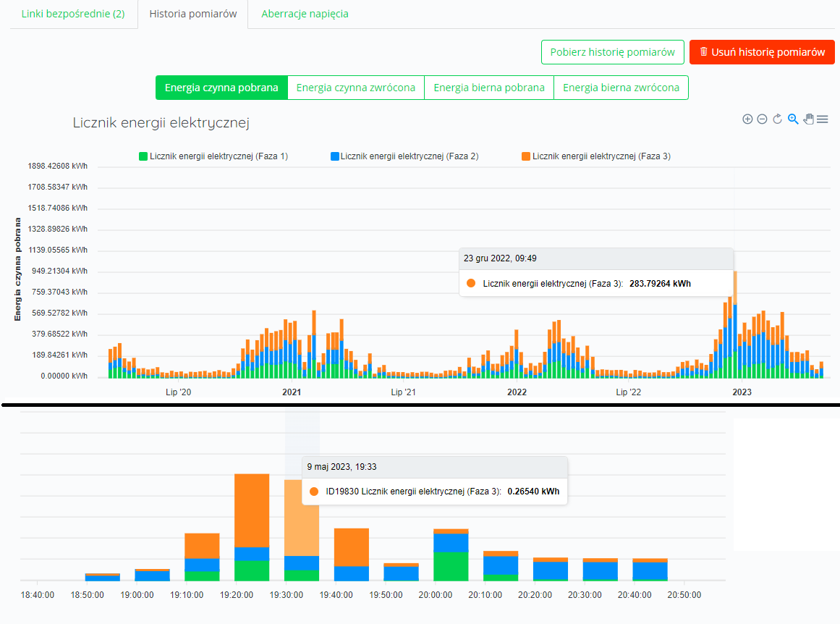Open the chart hamburger menu

point(823,119)
